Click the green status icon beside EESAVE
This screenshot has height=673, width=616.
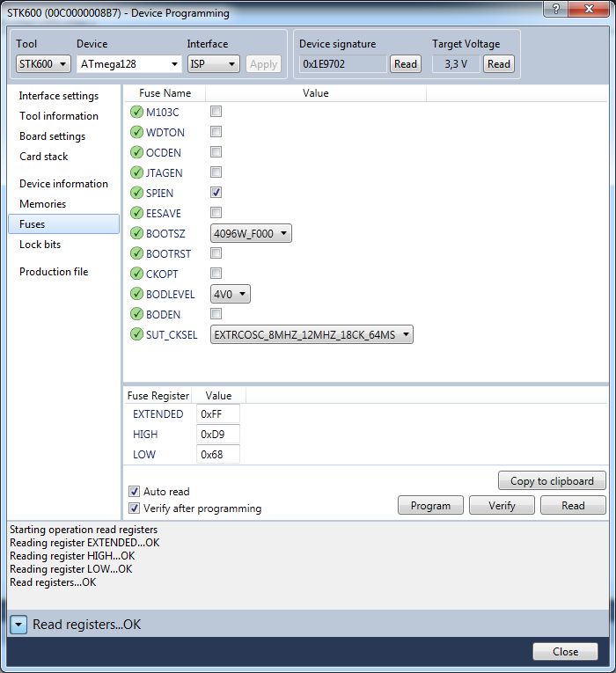coord(136,213)
